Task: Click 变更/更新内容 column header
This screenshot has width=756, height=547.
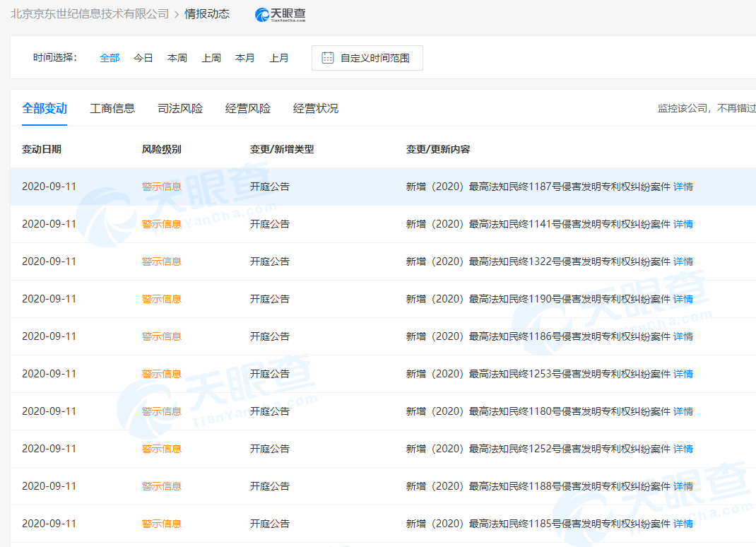Action: pyautogui.click(x=438, y=150)
